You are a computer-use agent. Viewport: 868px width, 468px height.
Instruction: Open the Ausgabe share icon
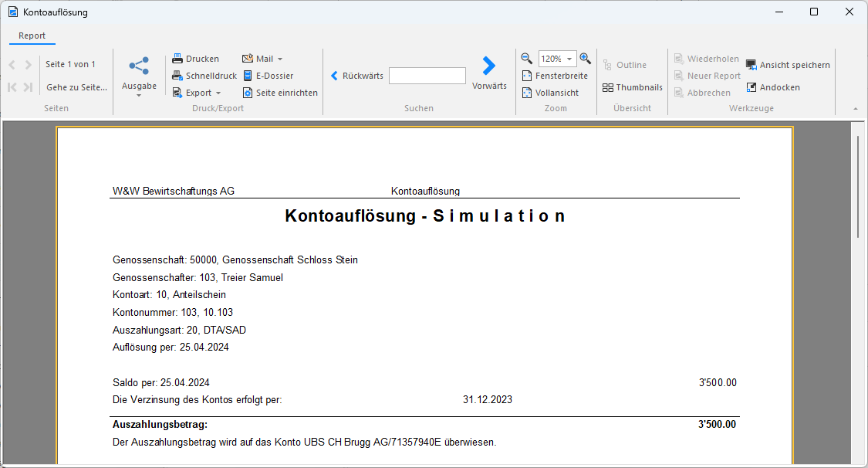(x=139, y=66)
